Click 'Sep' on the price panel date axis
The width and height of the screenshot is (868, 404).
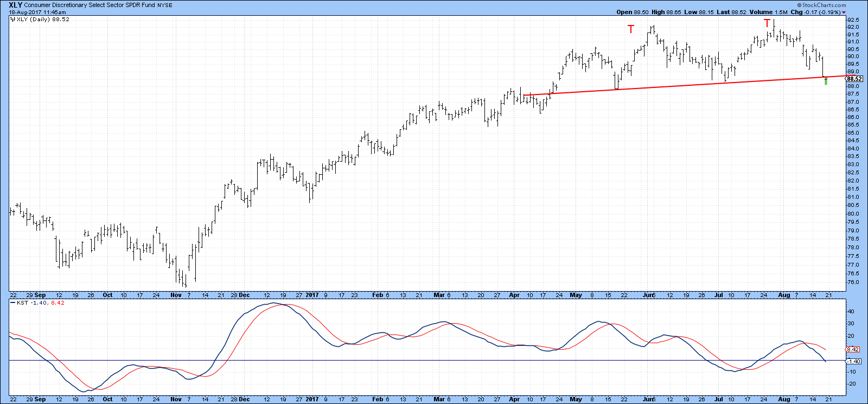(40, 295)
